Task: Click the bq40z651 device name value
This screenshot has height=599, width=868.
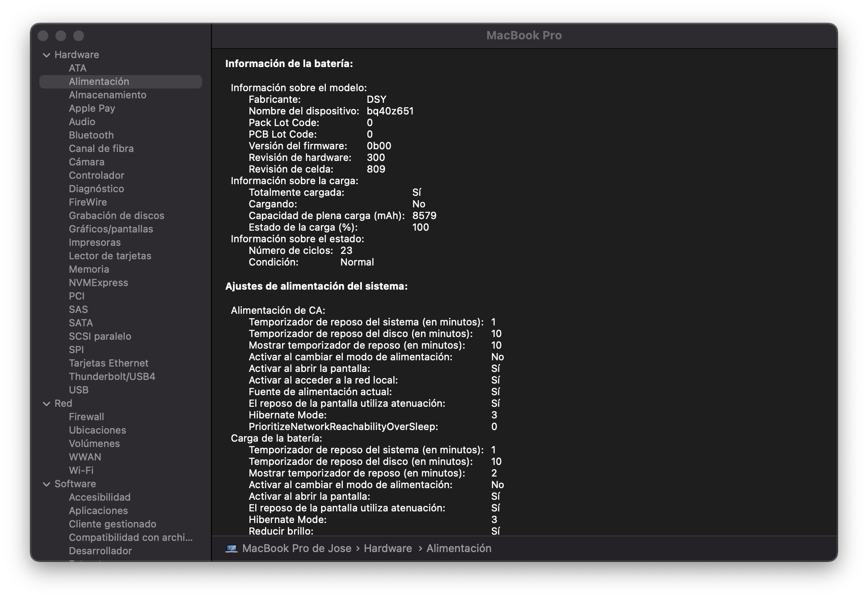Action: 390,111
